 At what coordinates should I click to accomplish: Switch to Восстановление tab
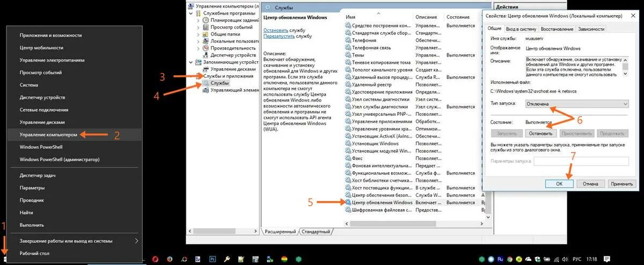(x=557, y=29)
